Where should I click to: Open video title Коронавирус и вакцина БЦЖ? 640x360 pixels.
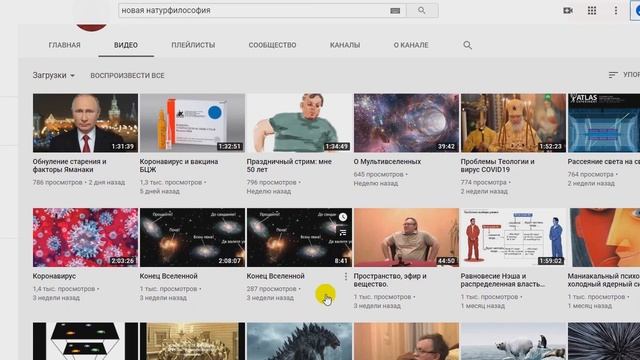click(179, 165)
